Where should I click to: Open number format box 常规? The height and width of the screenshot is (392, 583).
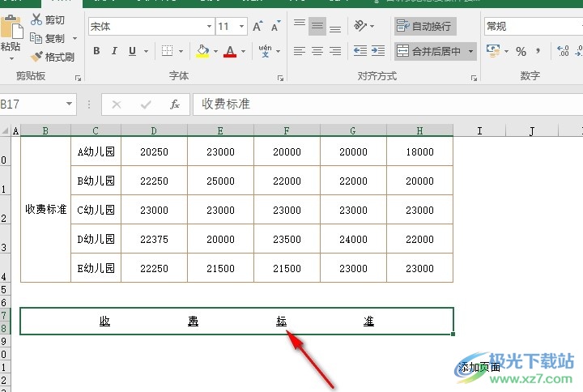pyautogui.click(x=533, y=27)
